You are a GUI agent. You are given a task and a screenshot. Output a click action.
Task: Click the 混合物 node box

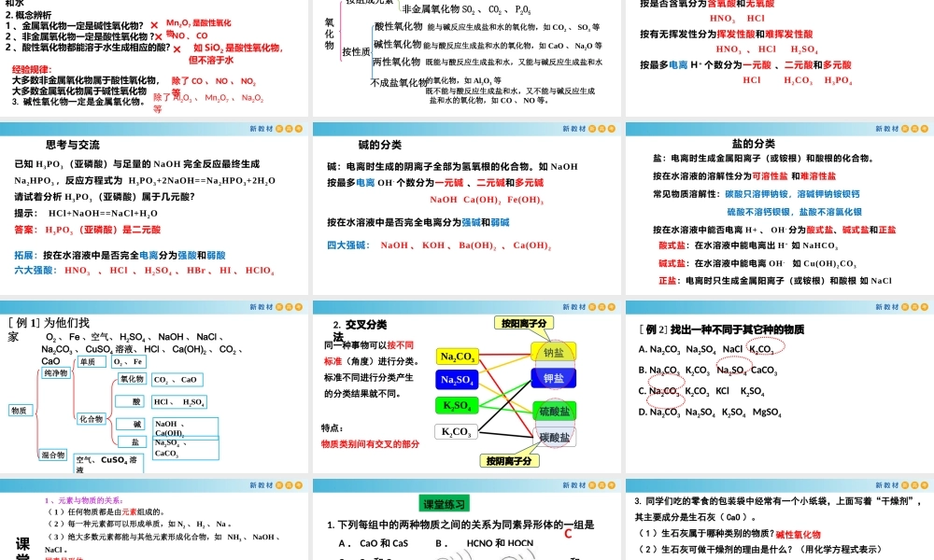pyautogui.click(x=52, y=455)
